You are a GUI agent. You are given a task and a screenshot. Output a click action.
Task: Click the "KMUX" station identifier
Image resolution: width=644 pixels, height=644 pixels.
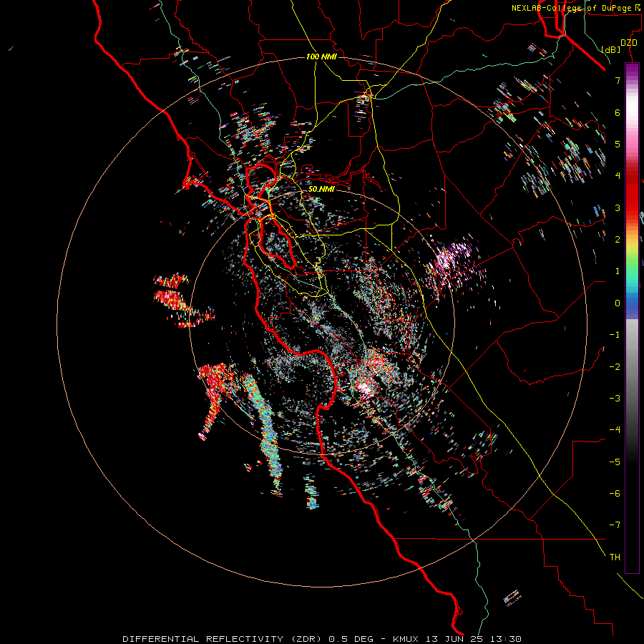406,639
